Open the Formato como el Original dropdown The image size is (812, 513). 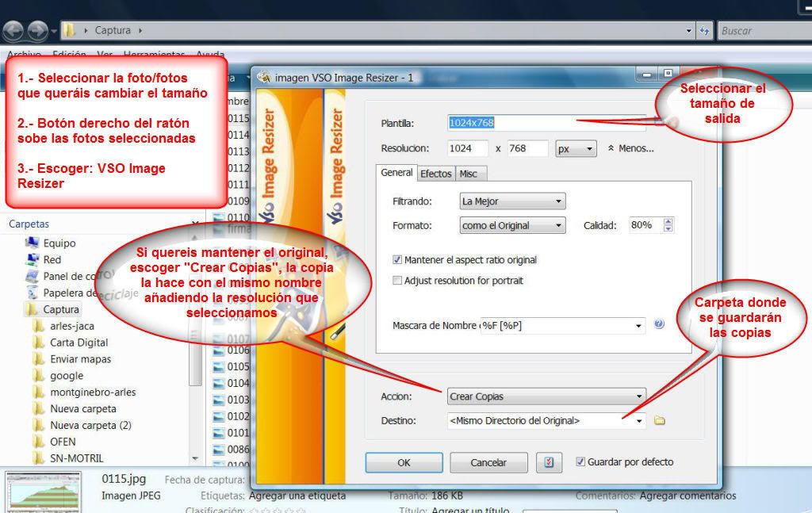tap(512, 226)
